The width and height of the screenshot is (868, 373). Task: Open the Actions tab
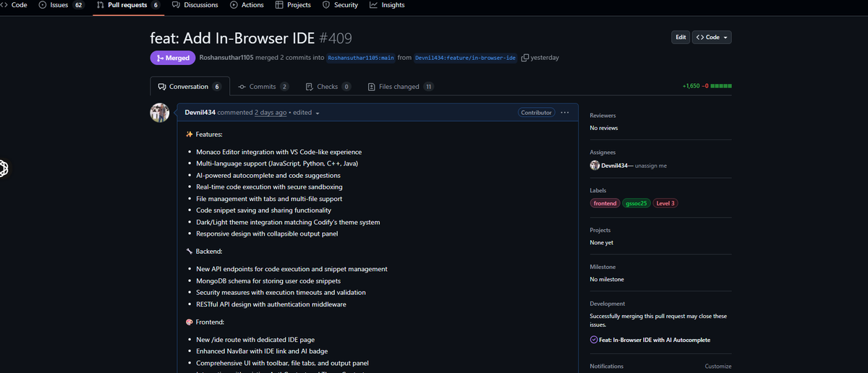tap(247, 5)
